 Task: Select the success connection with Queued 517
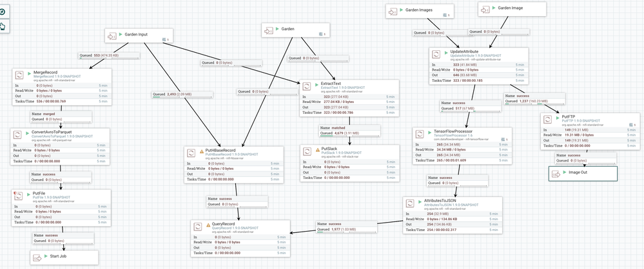[470, 106]
